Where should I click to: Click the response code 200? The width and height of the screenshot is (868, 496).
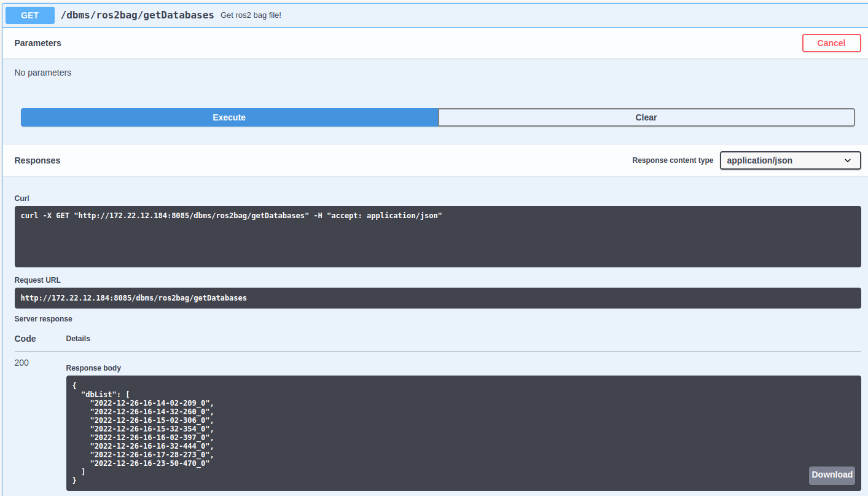21,363
